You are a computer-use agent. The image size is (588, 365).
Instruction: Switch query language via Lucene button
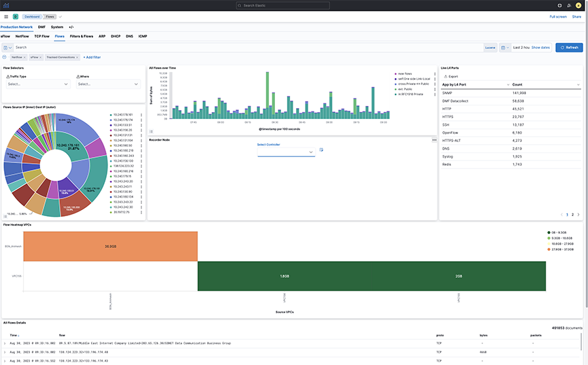pyautogui.click(x=490, y=48)
